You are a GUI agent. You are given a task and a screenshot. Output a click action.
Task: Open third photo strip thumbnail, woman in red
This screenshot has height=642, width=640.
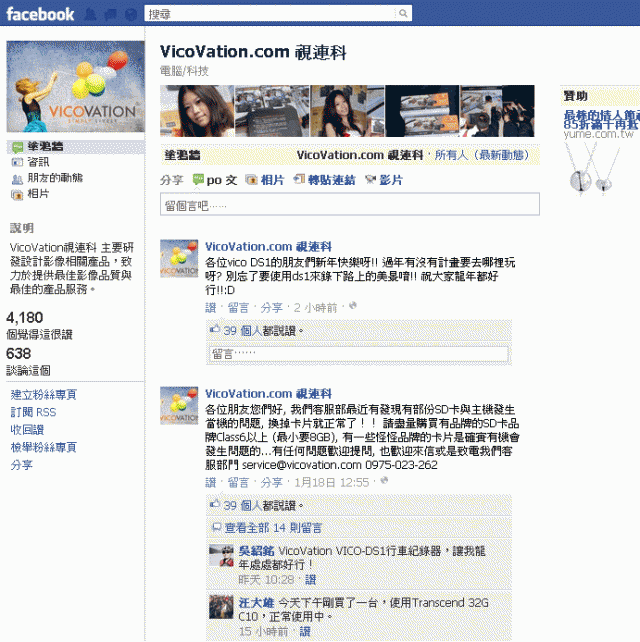(348, 111)
